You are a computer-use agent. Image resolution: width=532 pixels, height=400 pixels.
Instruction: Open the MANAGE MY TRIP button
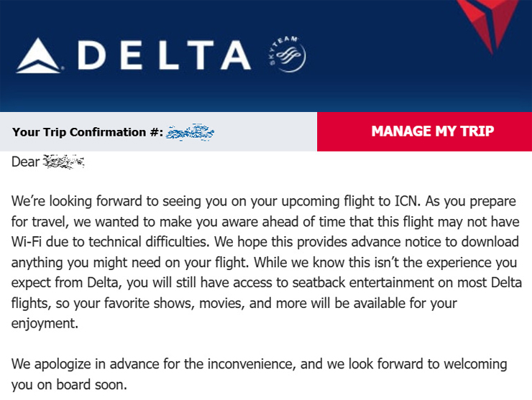424,131
